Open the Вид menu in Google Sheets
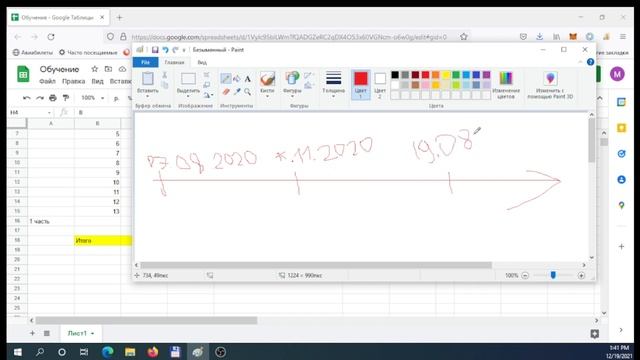This screenshot has width=640, height=360. coord(97,81)
